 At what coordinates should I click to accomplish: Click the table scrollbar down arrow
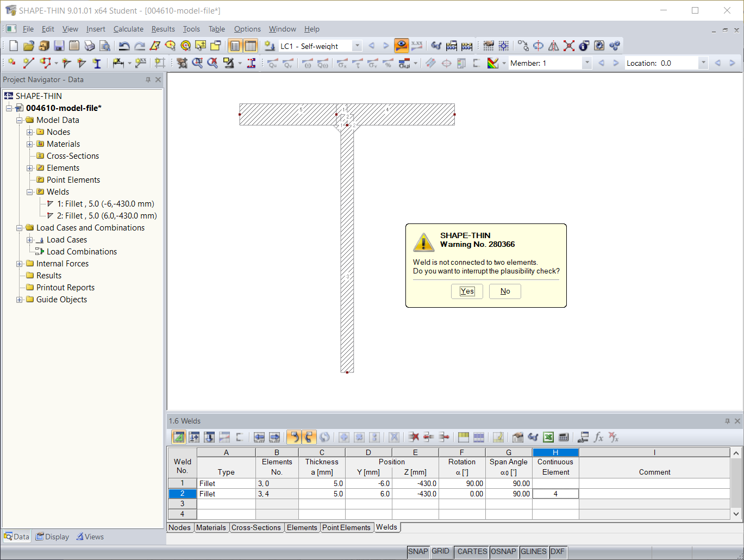(736, 514)
